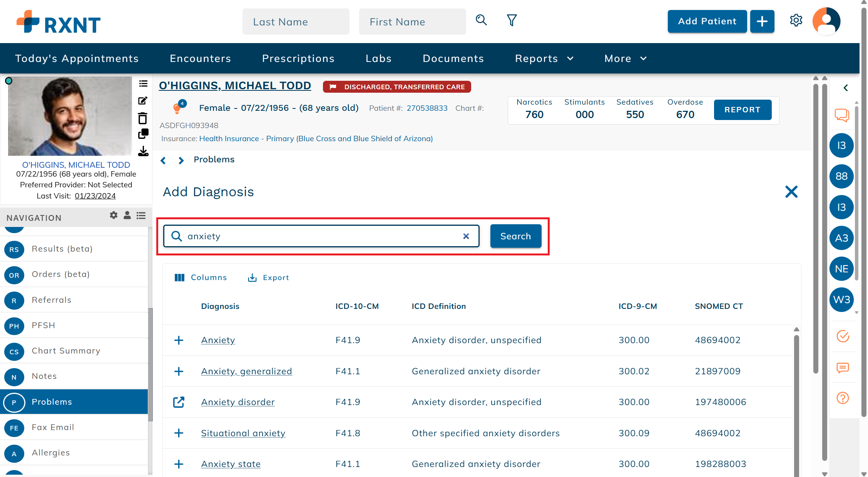868x477 pixels.
Task: Click patient number 270538833 link
Action: point(427,108)
